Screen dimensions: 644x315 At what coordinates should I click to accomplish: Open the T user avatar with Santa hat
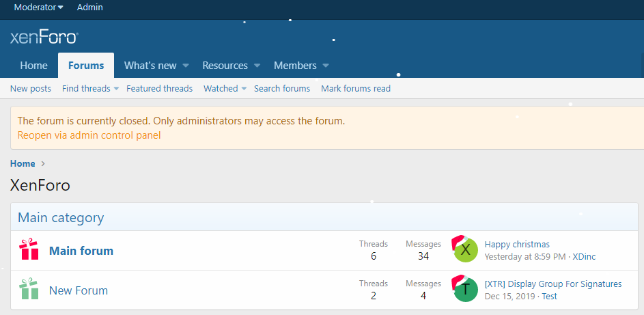click(466, 290)
